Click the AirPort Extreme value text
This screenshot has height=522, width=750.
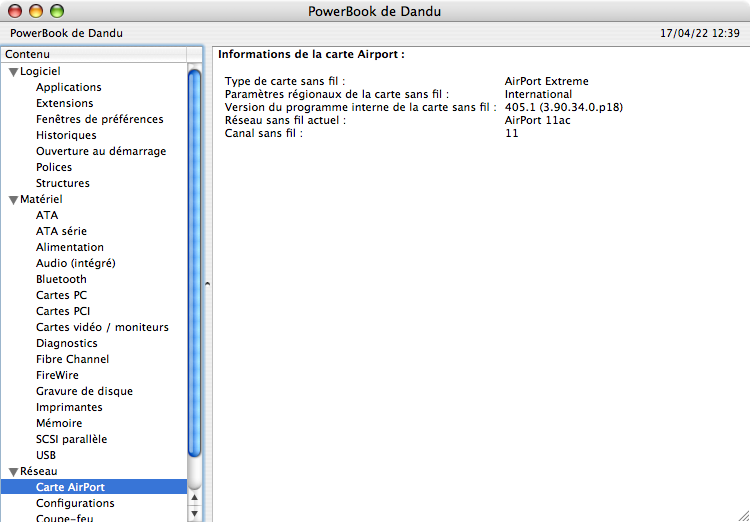click(x=546, y=81)
